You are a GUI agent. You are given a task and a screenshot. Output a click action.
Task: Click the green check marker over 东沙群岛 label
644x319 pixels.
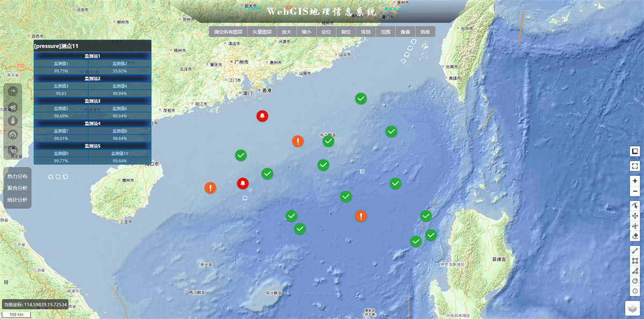[328, 141]
